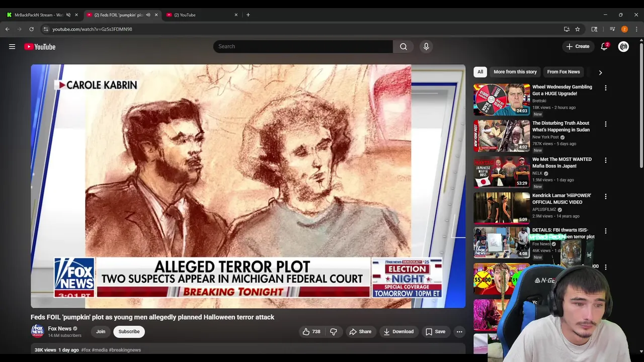Image resolution: width=644 pixels, height=362 pixels.
Task: Close the (2) YouTube tab
Action: click(236, 15)
